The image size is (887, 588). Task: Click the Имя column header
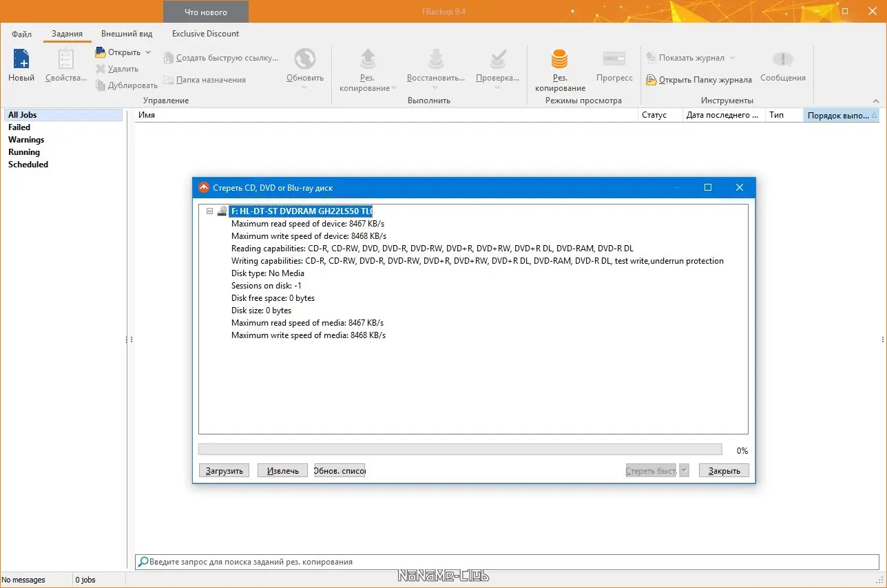tap(386, 115)
